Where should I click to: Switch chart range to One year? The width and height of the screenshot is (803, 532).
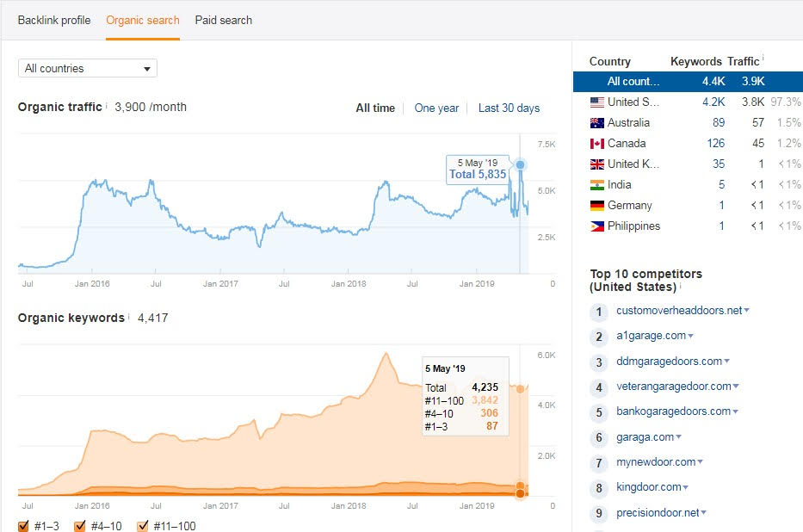[437, 108]
